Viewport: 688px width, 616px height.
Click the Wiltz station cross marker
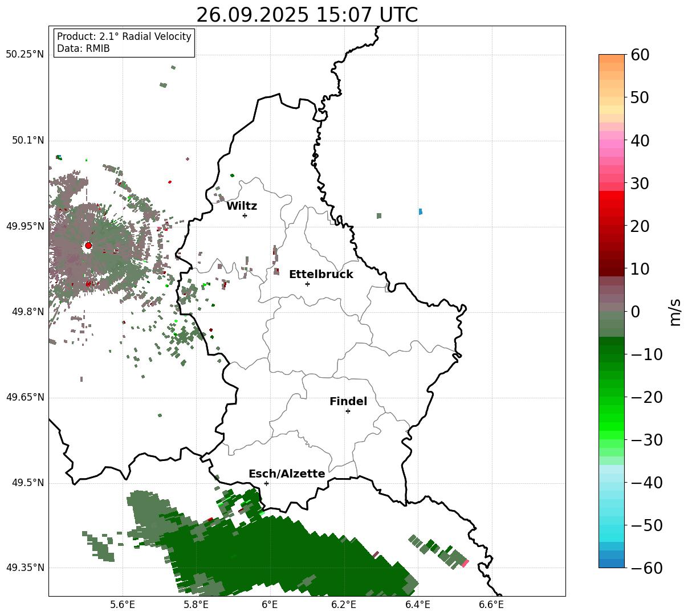pos(245,215)
